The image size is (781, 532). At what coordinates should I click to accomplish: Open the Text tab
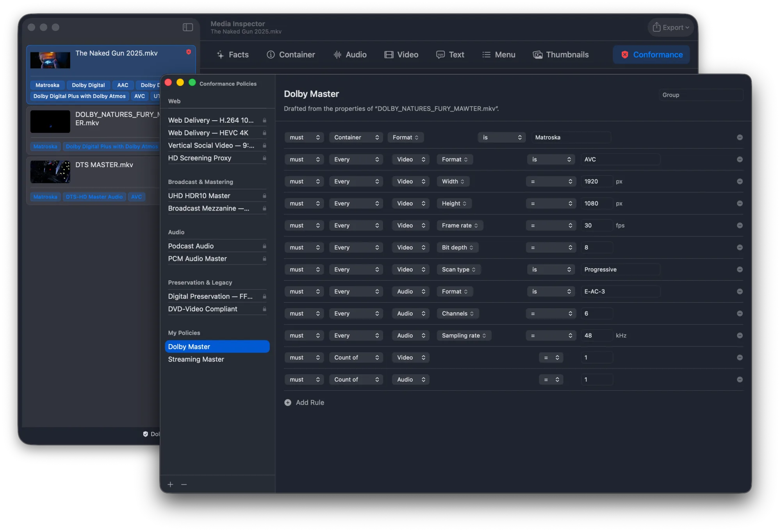[450, 55]
